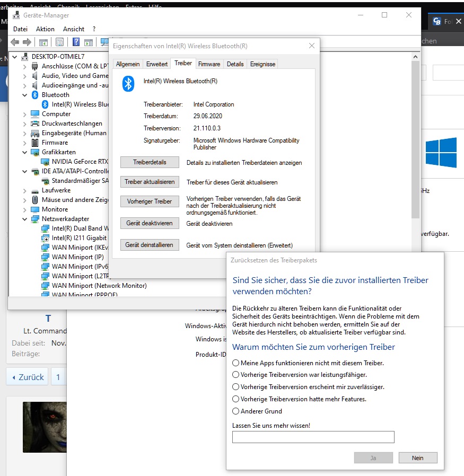Open the Aktion menu
Image resolution: width=464 pixels, height=476 pixels.
point(45,29)
